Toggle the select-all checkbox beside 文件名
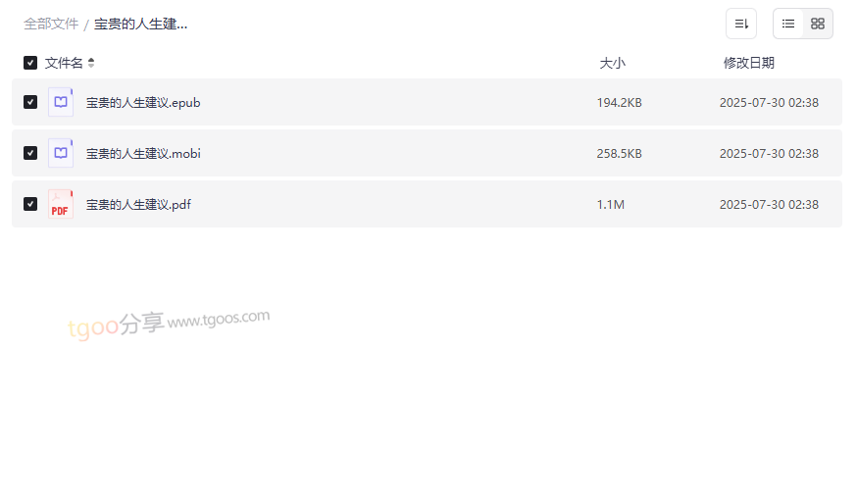The image size is (857, 504). pyautogui.click(x=30, y=63)
